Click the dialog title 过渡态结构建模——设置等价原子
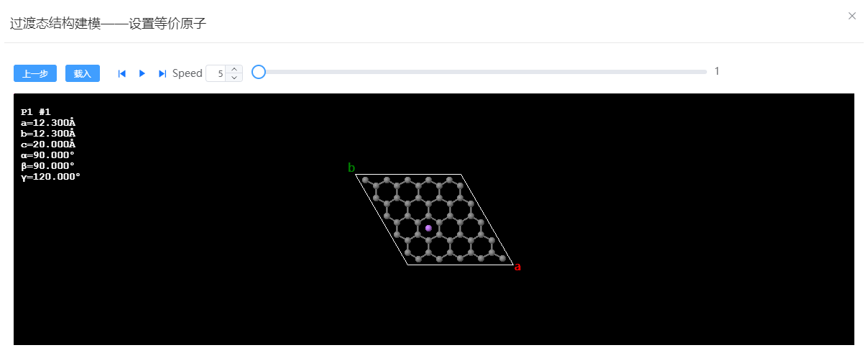 (x=108, y=23)
